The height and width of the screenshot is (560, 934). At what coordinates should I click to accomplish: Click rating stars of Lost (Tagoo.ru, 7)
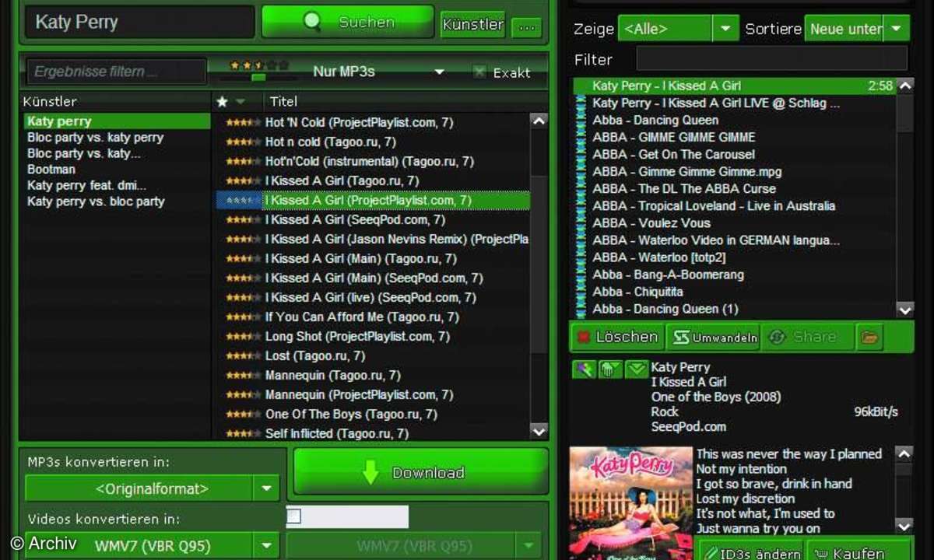[243, 356]
